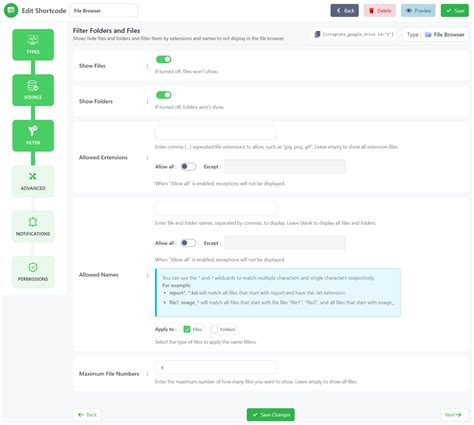Click the Next arrow button

click(453, 415)
